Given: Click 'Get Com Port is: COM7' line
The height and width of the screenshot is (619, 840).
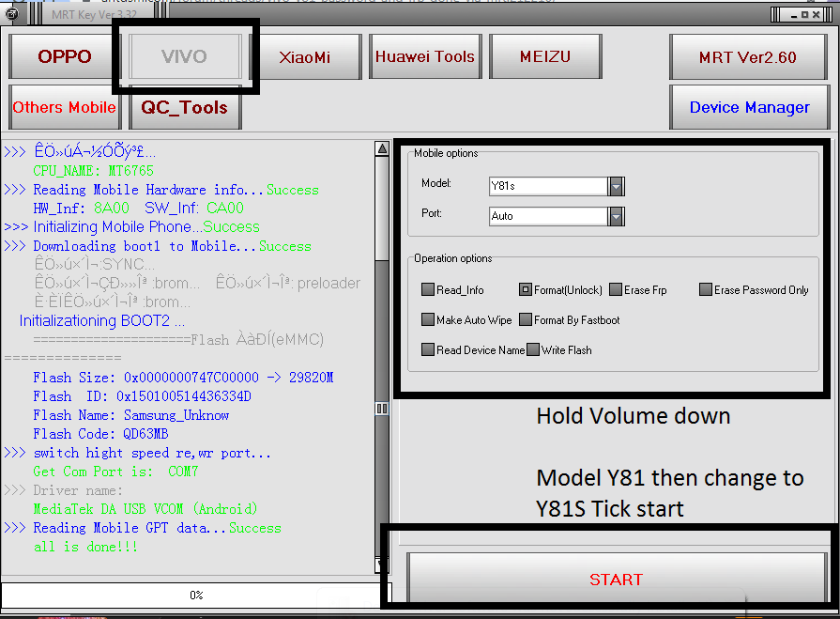Looking at the screenshot, I should click(115, 472).
